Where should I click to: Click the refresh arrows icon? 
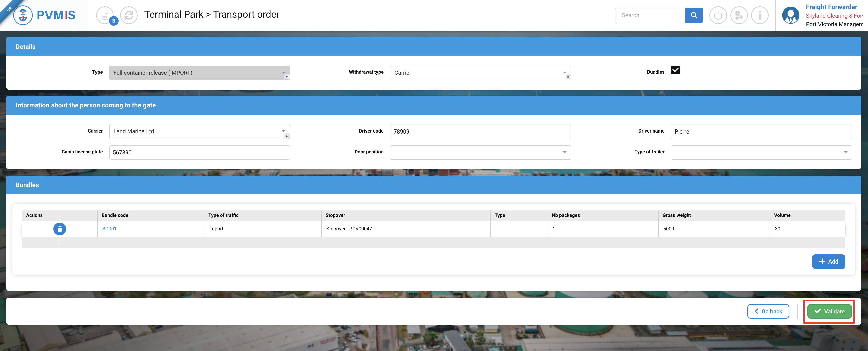click(x=129, y=15)
